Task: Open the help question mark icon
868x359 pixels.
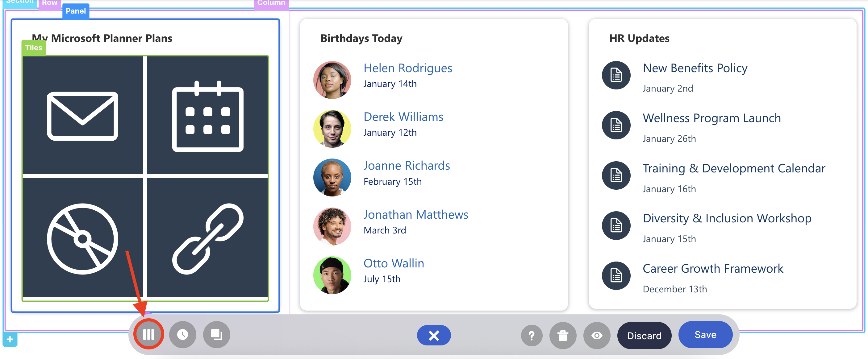Action: (531, 336)
